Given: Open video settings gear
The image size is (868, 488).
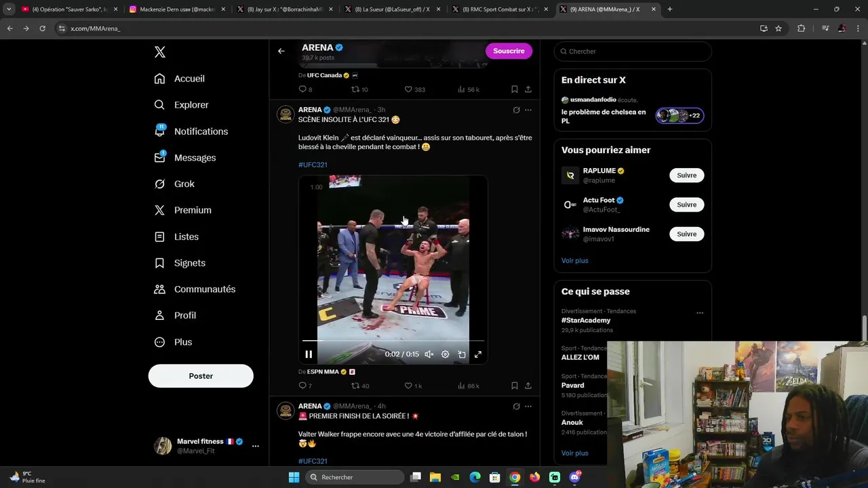Looking at the screenshot, I should [x=445, y=354].
